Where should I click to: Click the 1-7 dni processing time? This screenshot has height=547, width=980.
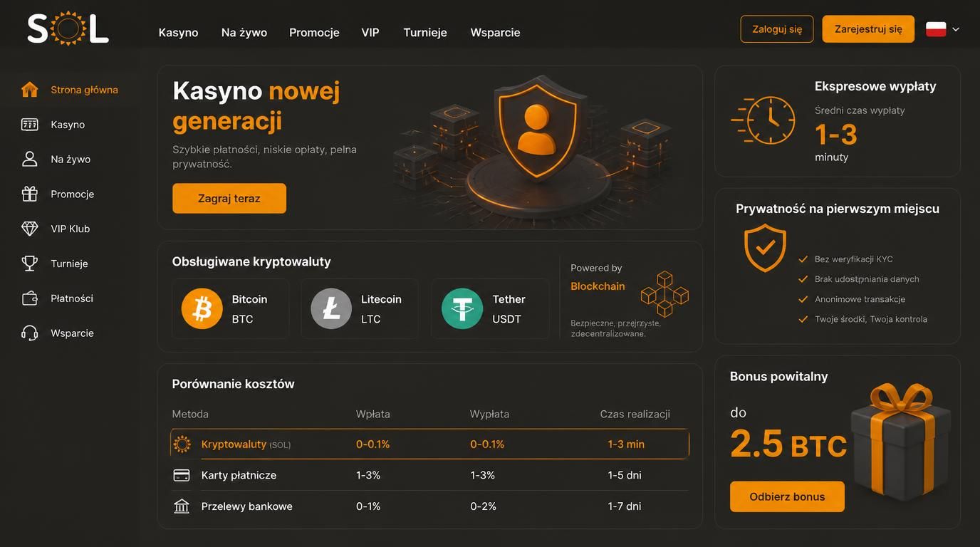pyautogui.click(x=625, y=506)
